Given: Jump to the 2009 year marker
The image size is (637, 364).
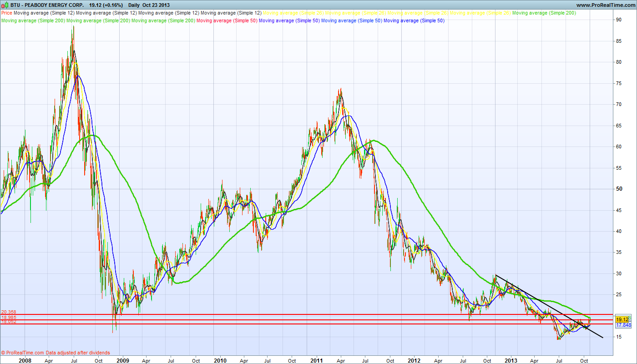Looking at the screenshot, I should (123, 360).
